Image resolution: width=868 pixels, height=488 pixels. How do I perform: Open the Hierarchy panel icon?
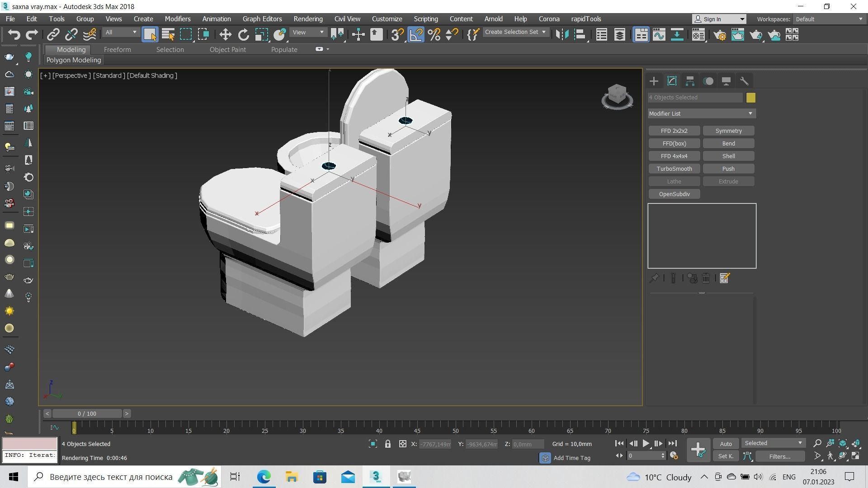point(689,81)
